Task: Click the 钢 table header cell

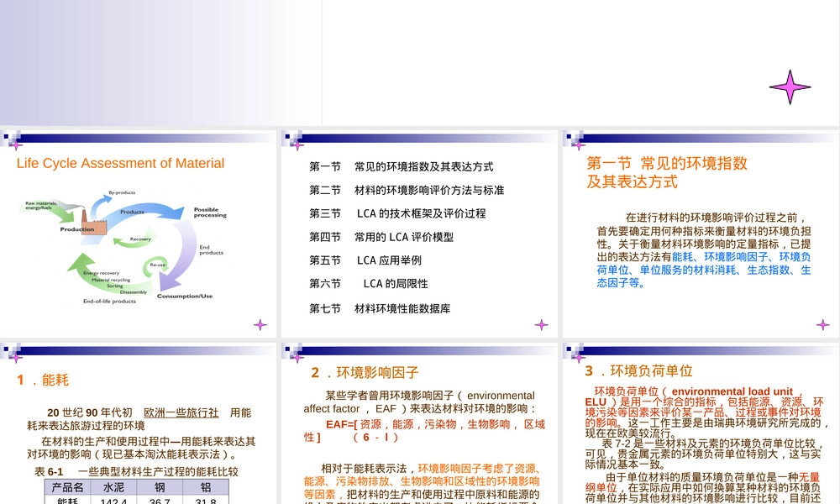Action: pos(160,487)
